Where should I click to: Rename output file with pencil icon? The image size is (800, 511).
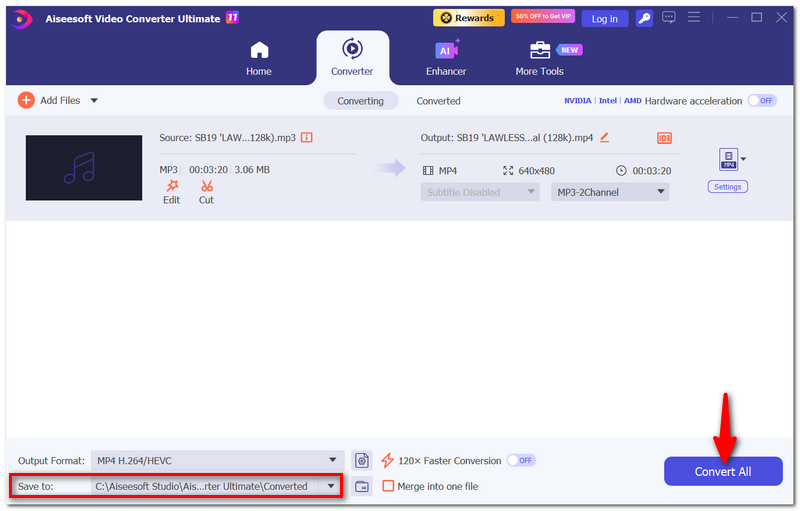pyautogui.click(x=604, y=137)
